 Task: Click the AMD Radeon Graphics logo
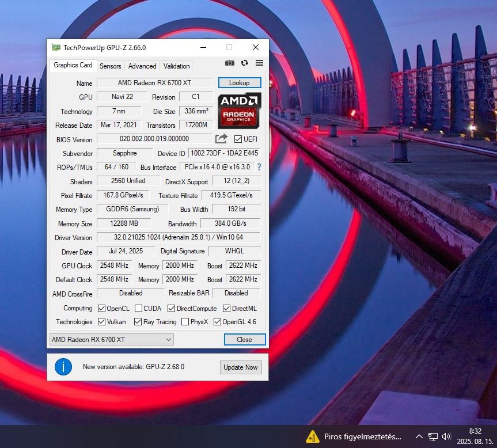pyautogui.click(x=240, y=110)
